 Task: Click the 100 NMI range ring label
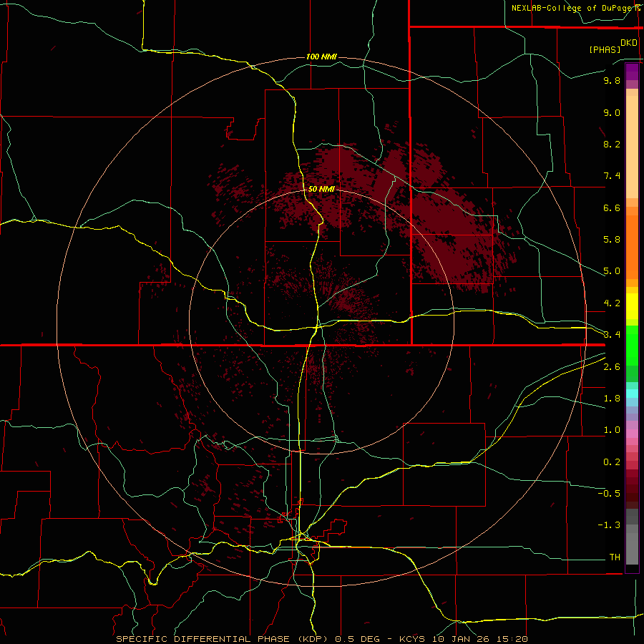click(x=321, y=57)
